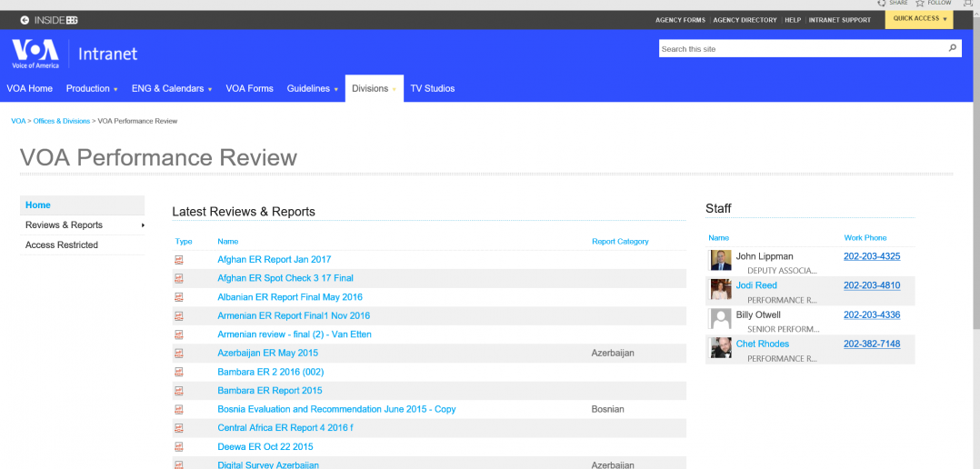Click Chet Rhodes's phone 202-382-7148

point(872,344)
